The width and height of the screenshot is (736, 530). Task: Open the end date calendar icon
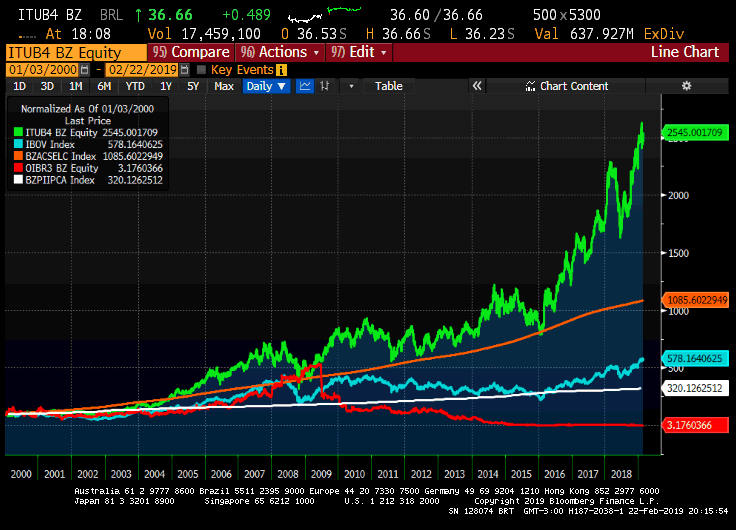pyautogui.click(x=184, y=70)
